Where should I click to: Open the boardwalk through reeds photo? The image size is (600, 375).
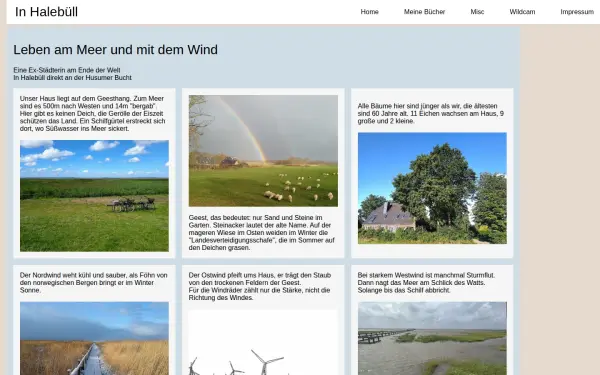[x=94, y=338]
